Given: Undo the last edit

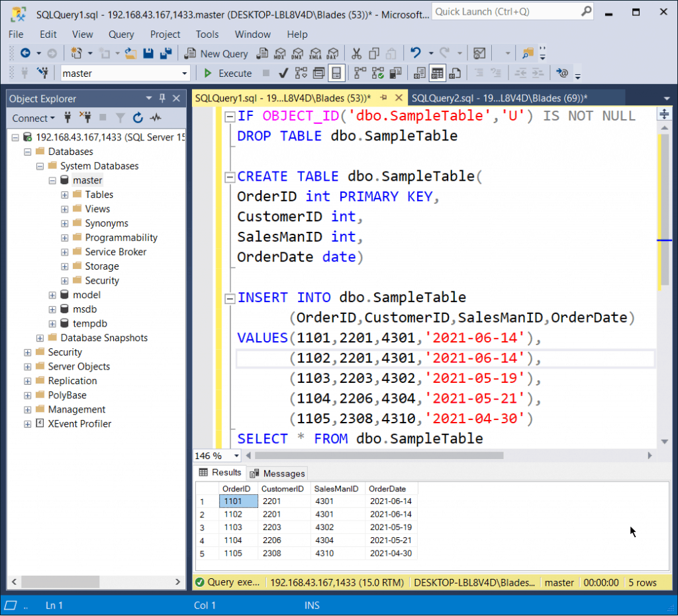Looking at the screenshot, I should pos(416,53).
